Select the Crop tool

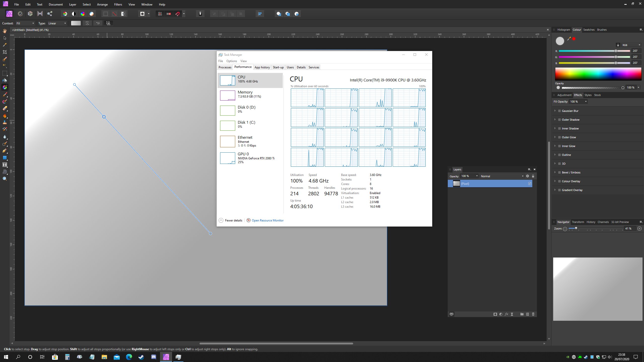click(x=5, y=52)
